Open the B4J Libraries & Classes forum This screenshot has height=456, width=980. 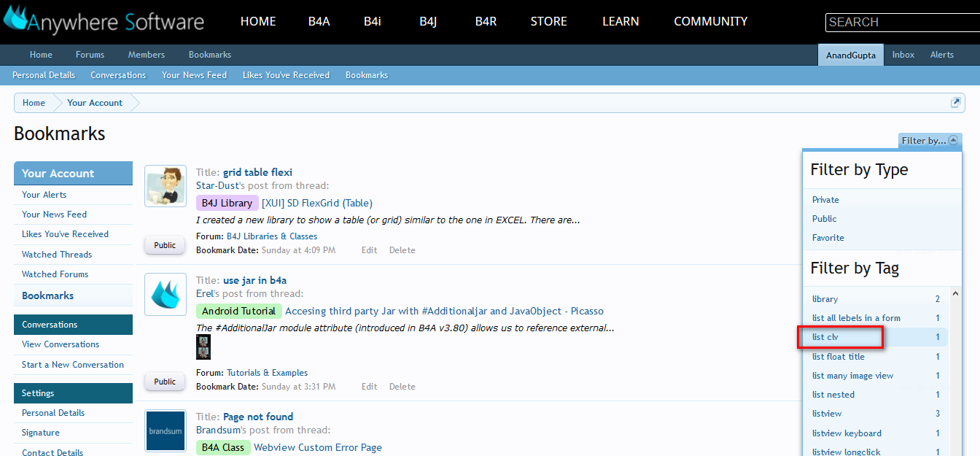[272, 236]
